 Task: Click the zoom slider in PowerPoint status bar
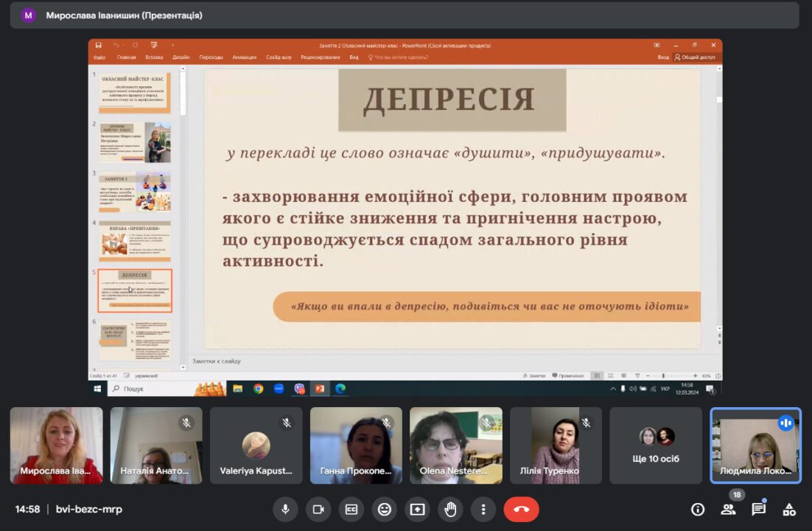[671, 376]
